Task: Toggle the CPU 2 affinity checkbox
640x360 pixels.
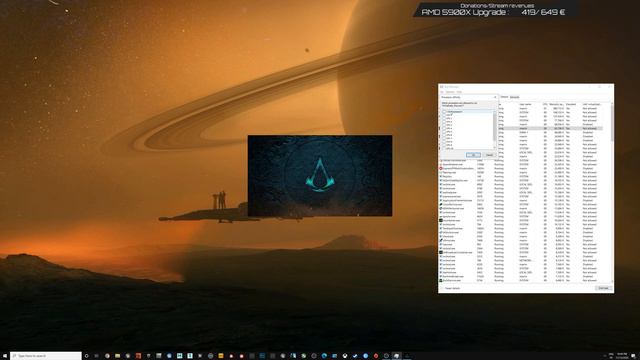Action: coord(444,122)
